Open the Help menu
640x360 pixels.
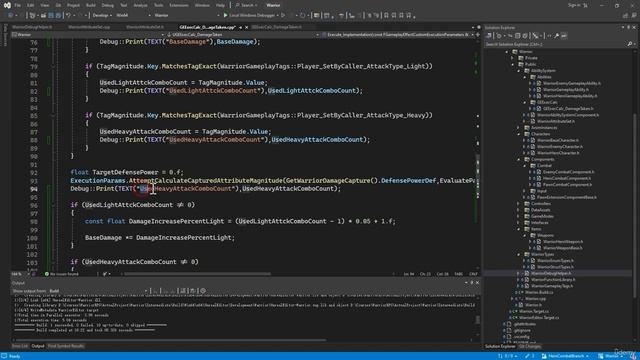(x=220, y=5)
